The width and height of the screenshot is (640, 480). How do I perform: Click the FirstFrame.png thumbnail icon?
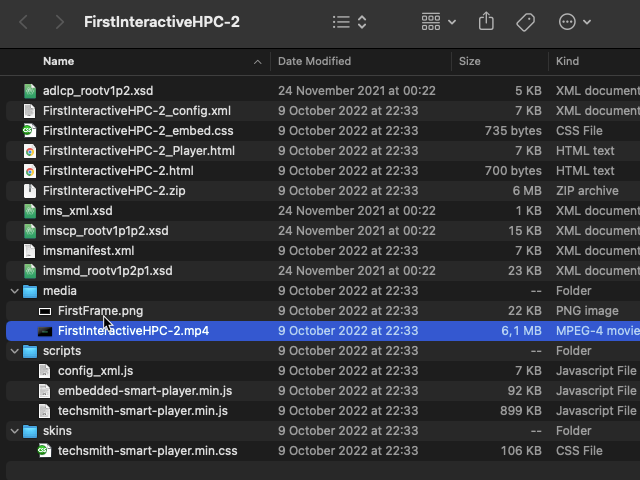[45, 311]
